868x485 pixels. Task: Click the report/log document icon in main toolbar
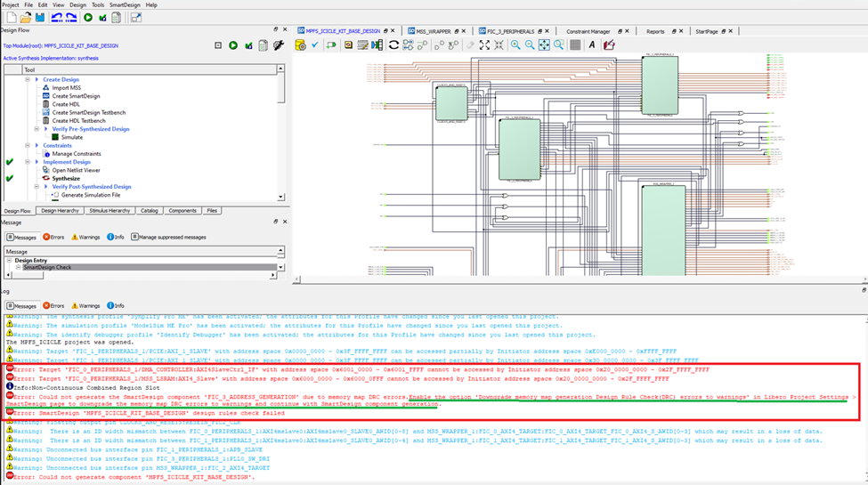click(x=117, y=18)
